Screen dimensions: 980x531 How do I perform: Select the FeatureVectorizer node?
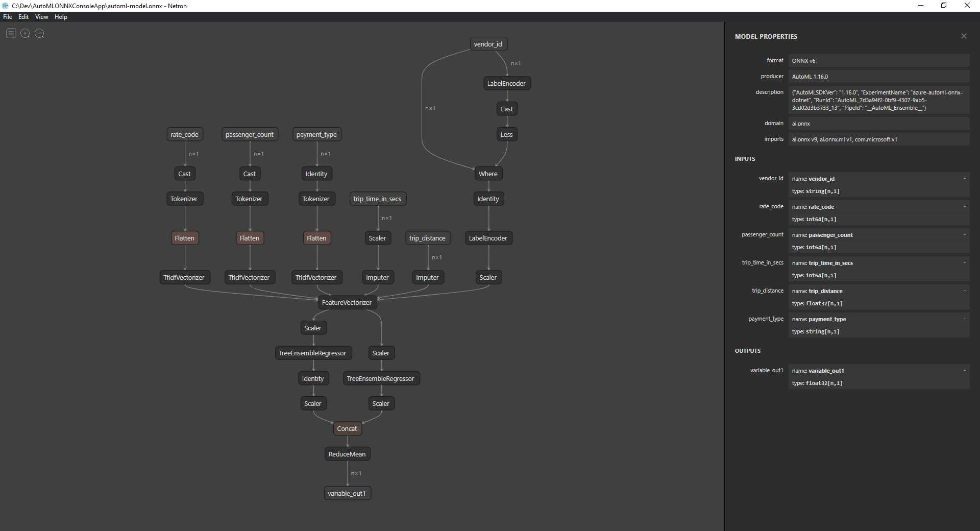click(x=347, y=303)
